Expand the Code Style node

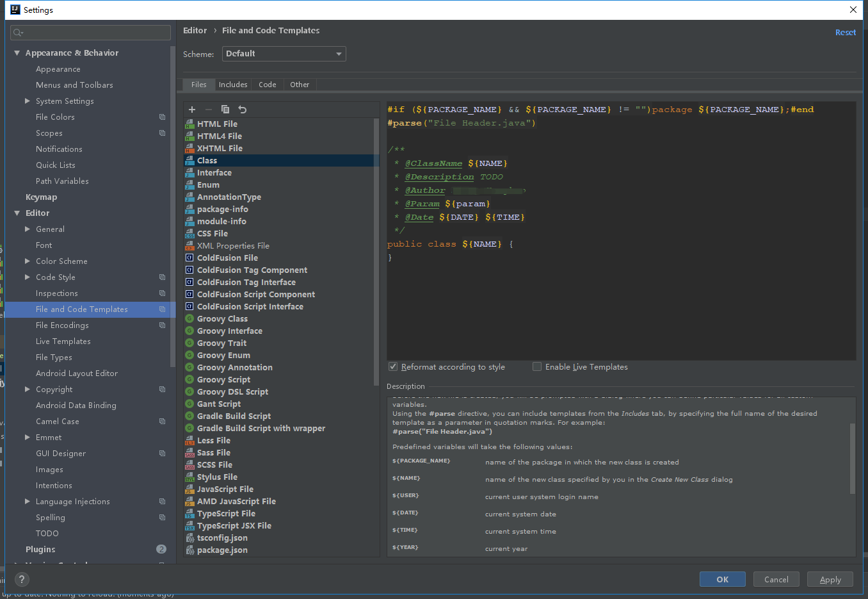pyautogui.click(x=28, y=277)
